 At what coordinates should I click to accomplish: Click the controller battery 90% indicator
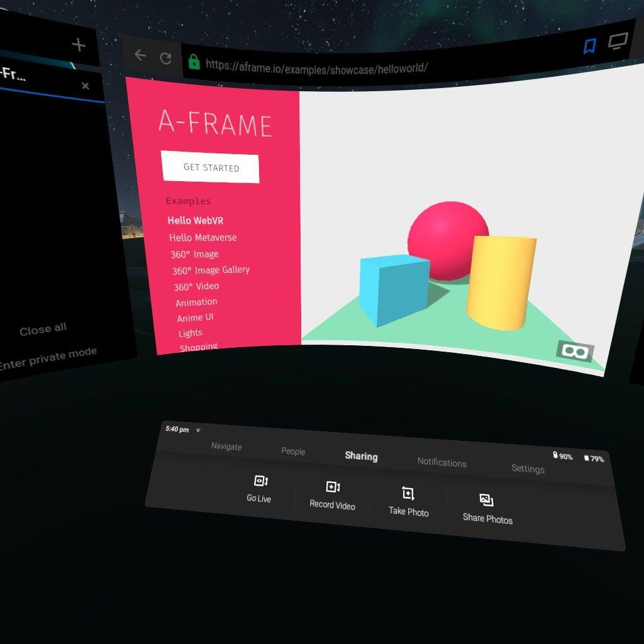coord(563,456)
